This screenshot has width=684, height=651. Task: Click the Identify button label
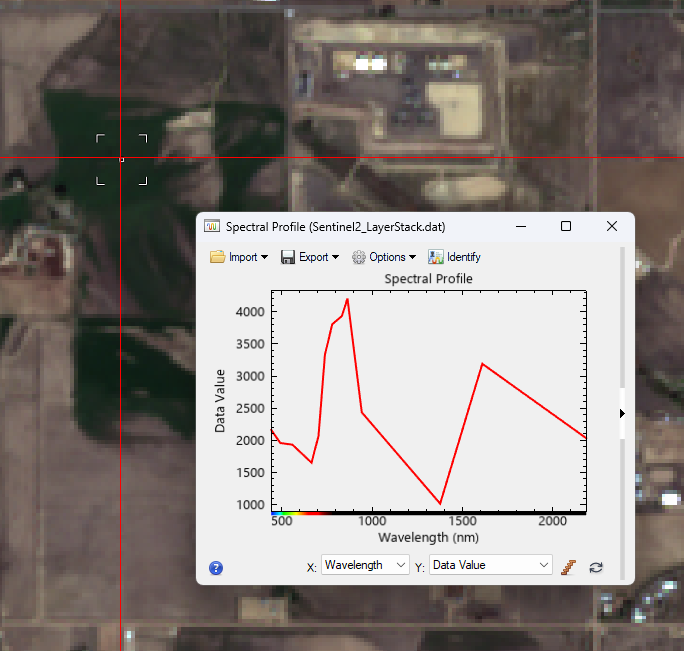464,257
